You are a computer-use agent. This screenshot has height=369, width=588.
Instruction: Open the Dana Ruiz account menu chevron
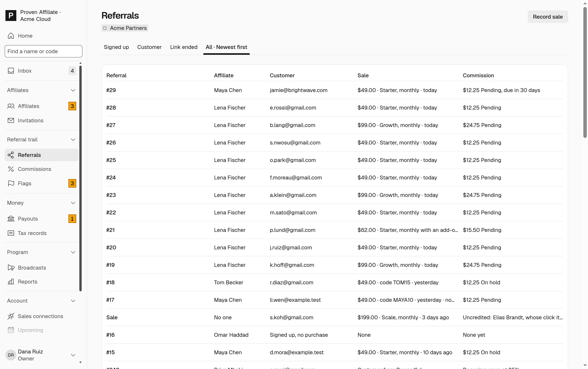click(73, 355)
